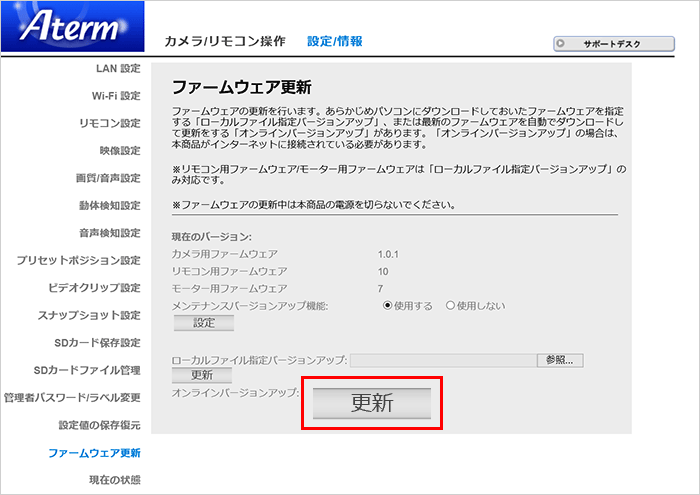Open 管理者パスワード/ラベル変更 page
Screen dimensions: 700x495
pyautogui.click(x=72, y=398)
